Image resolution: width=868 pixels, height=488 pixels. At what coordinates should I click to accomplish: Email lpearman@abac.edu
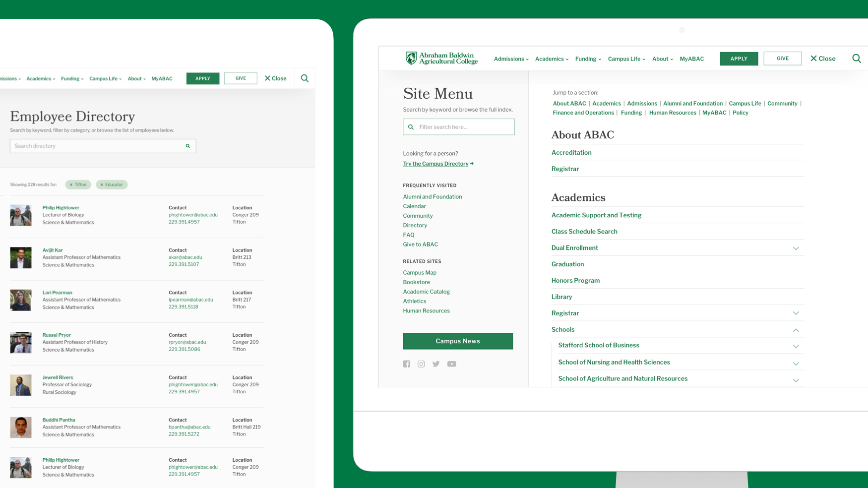pyautogui.click(x=190, y=300)
